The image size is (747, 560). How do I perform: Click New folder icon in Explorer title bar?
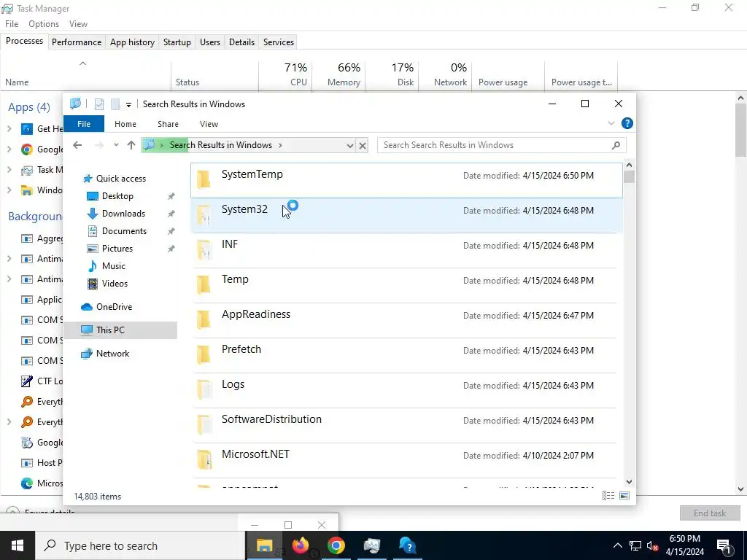115,104
